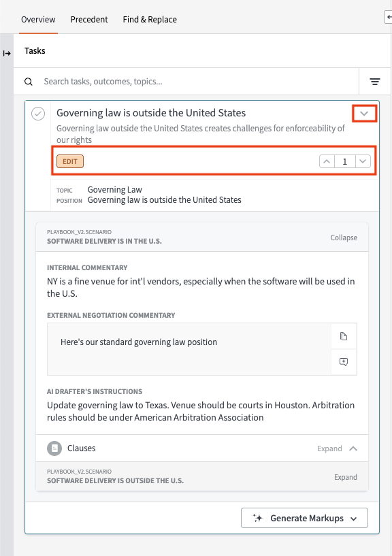Mark the Governing law task complete
Viewport: 392px width, 556px height.
click(38, 114)
